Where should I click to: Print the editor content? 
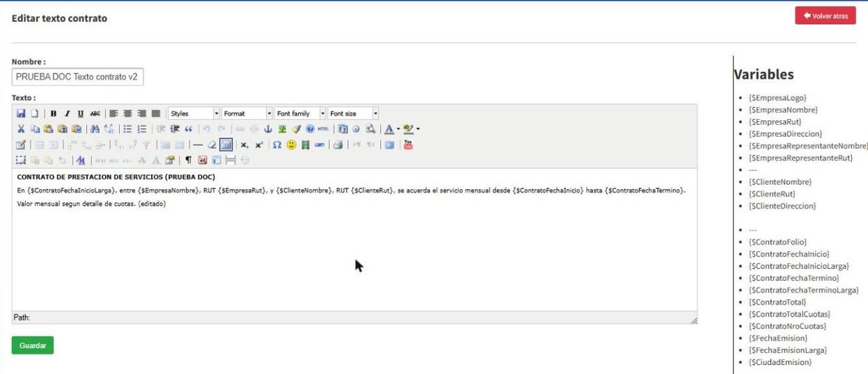pos(338,145)
